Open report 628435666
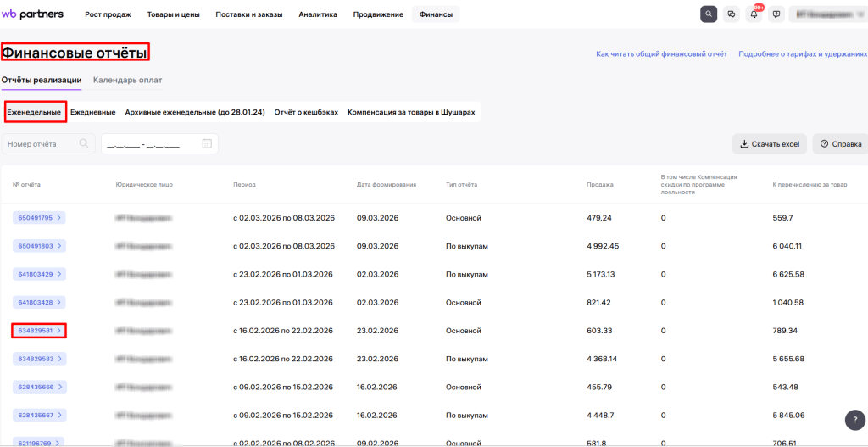The height and width of the screenshot is (447, 868). 39,387
